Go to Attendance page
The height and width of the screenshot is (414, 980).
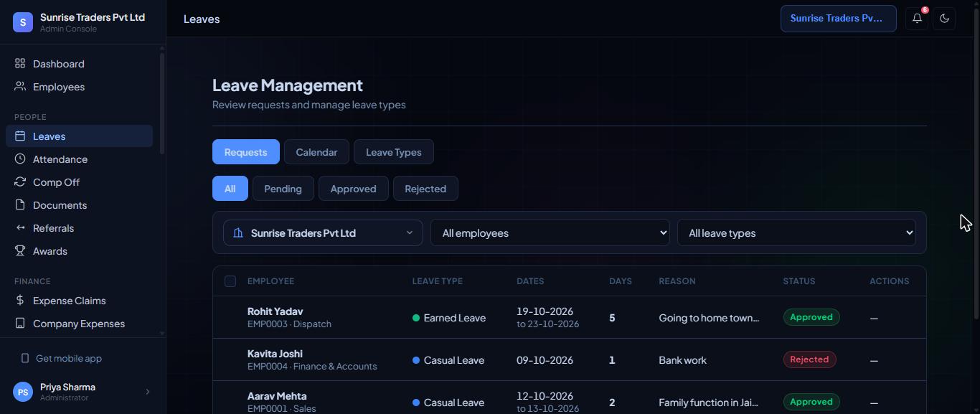coord(79,159)
